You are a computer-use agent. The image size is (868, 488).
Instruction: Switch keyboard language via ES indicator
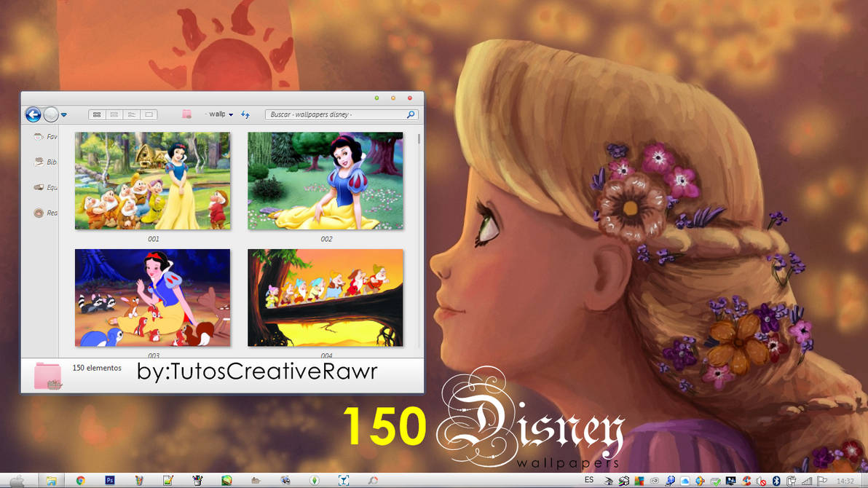tap(590, 481)
